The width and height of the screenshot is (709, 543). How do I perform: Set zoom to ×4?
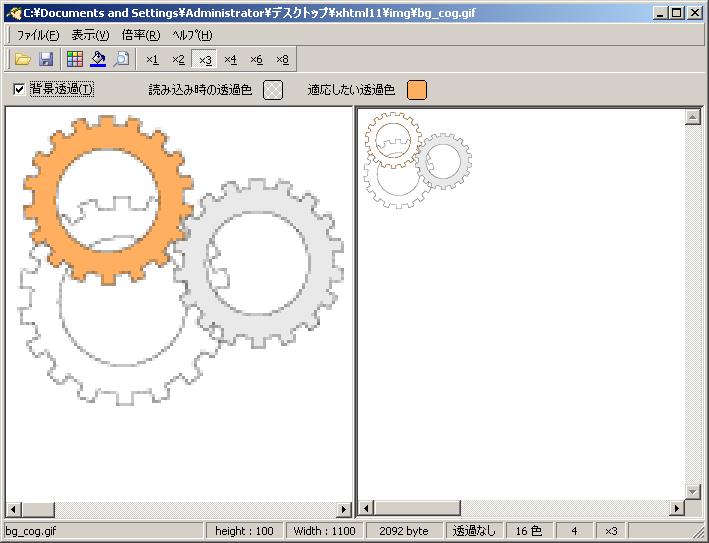point(230,60)
